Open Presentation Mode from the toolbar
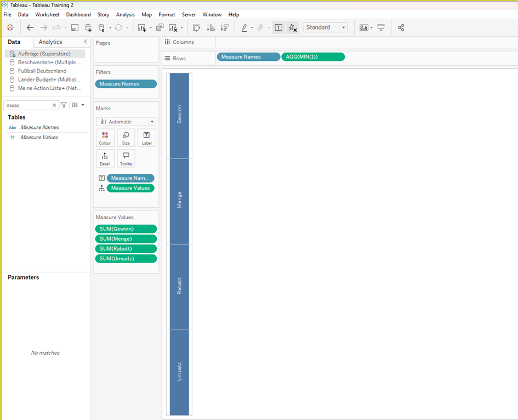This screenshot has height=420, width=518. pyautogui.click(x=381, y=27)
